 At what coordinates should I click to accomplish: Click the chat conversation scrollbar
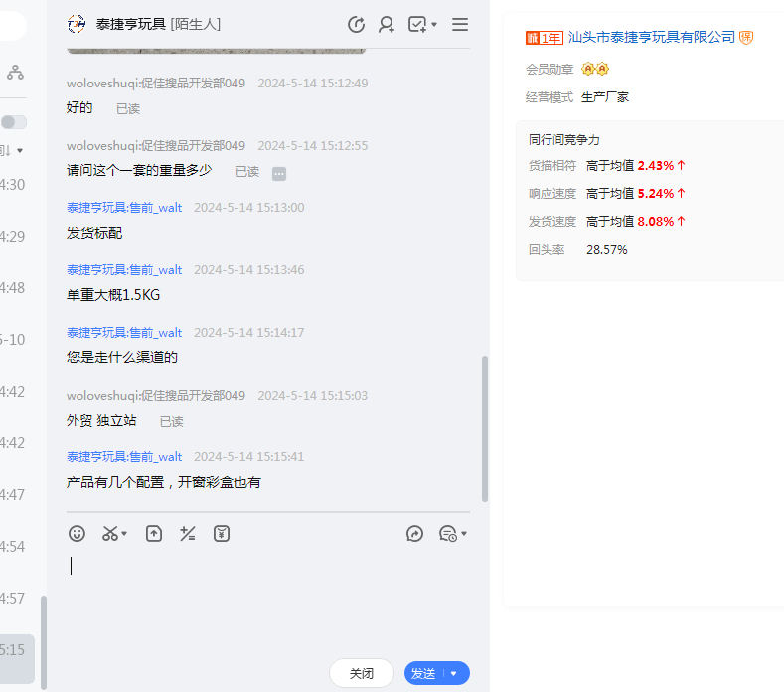click(x=485, y=428)
